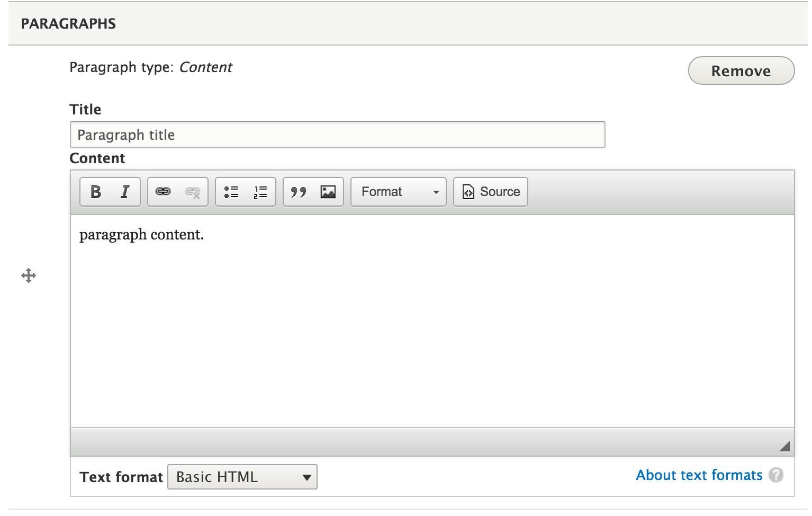Click the PARAGRAPHS section header
Screen dimensions: 812x516
[x=68, y=24]
